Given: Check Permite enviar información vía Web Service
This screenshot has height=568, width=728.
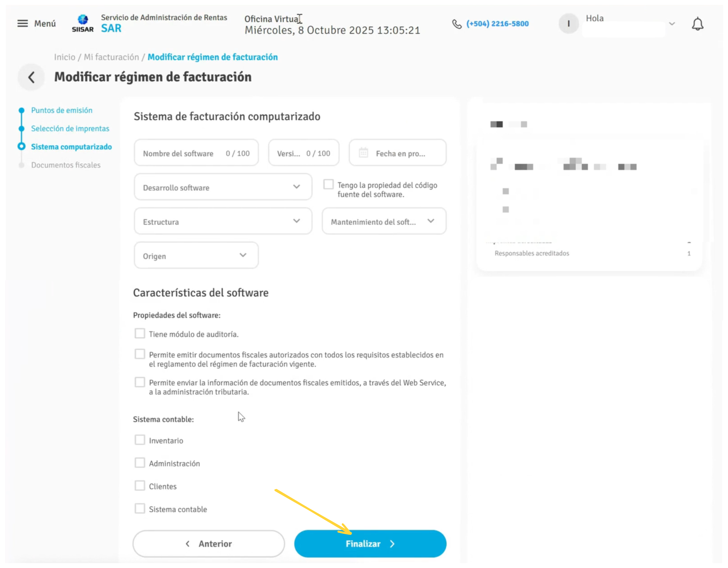Looking at the screenshot, I should (x=140, y=382).
